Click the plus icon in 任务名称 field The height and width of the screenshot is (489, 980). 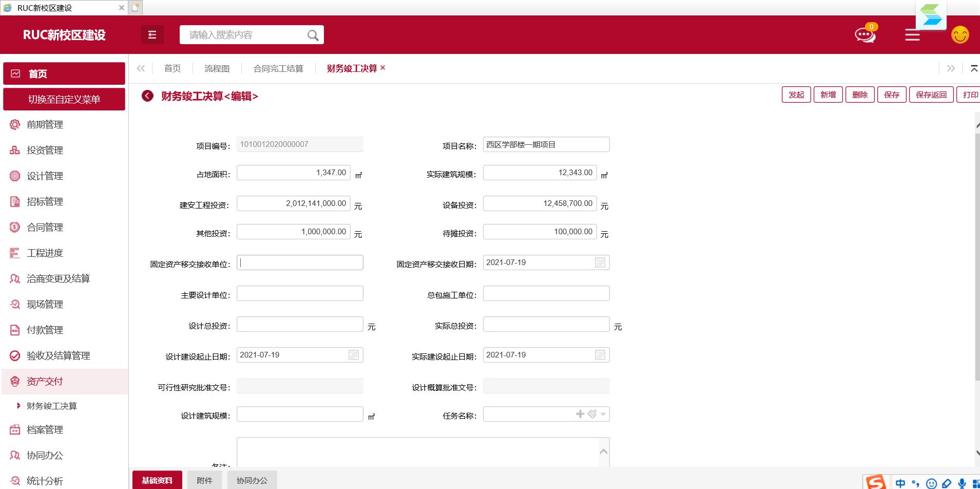coord(580,414)
